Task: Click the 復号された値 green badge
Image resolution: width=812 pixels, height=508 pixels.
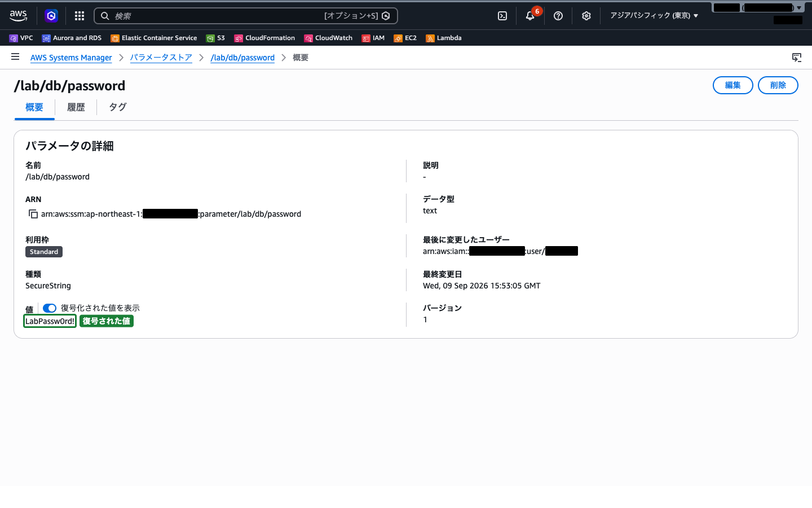Action: point(107,321)
